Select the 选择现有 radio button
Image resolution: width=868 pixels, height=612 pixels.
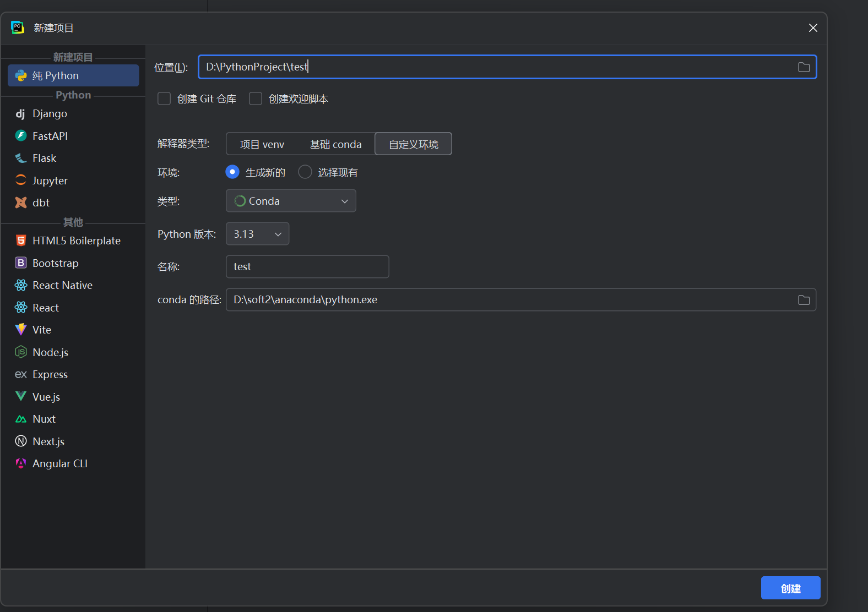(305, 172)
